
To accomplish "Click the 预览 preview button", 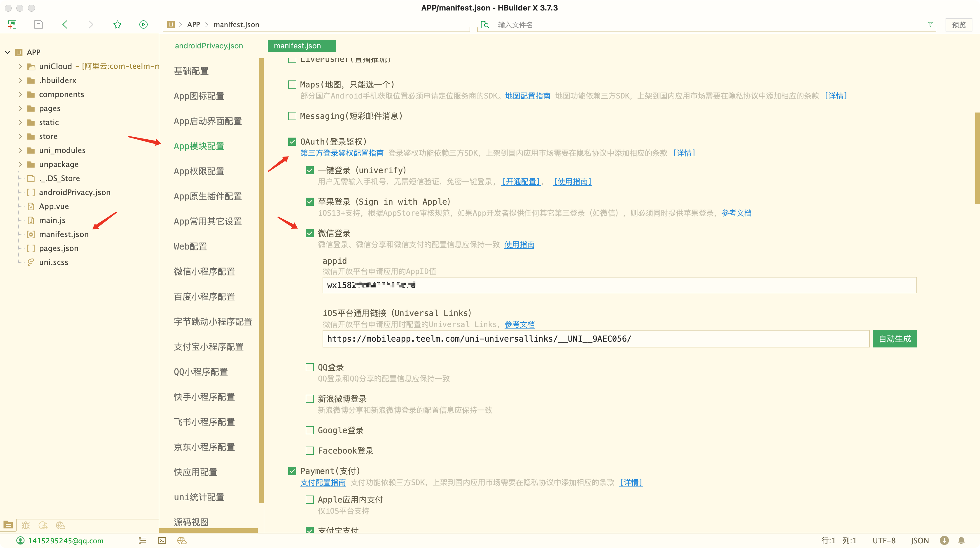I will (958, 25).
